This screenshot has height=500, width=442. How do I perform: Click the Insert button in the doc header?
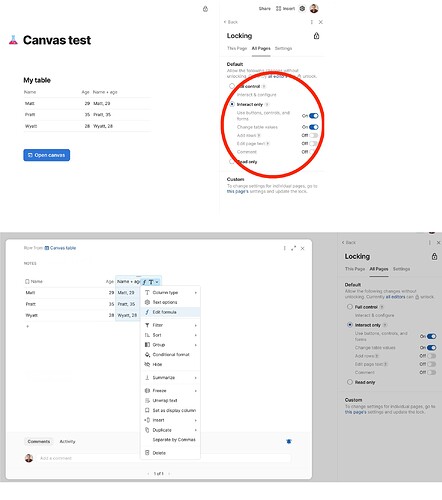click(x=285, y=9)
